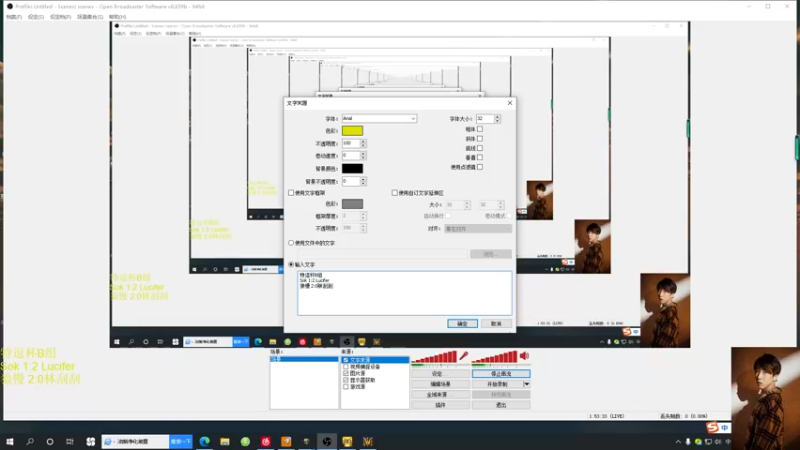The width and height of the screenshot is (800, 450).
Task: Click the 取消 cancel button in dialog
Action: tap(496, 323)
